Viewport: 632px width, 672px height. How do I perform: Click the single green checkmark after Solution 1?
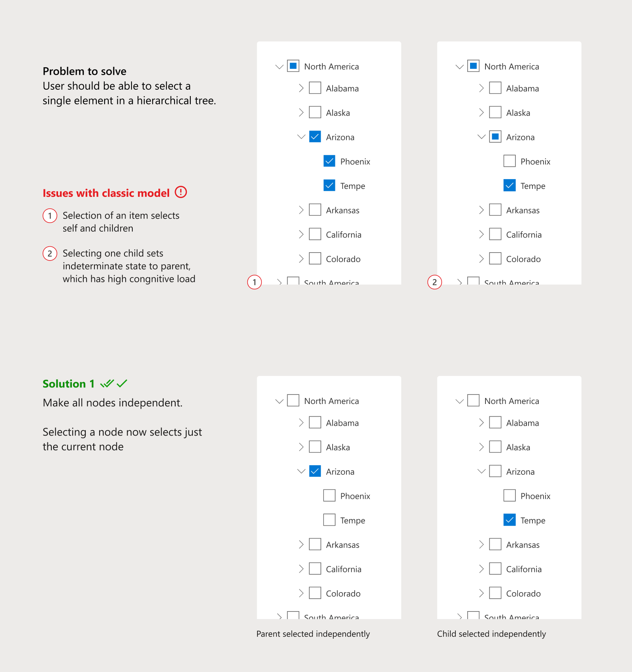(122, 383)
